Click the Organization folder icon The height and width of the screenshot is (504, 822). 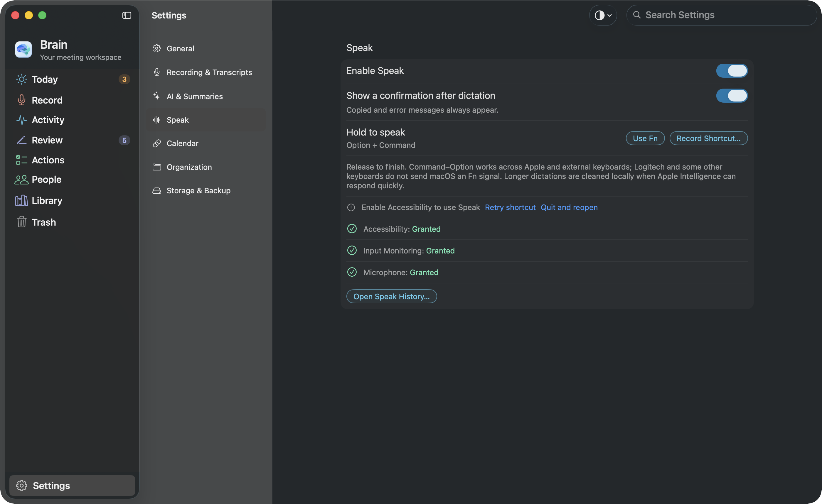click(157, 167)
